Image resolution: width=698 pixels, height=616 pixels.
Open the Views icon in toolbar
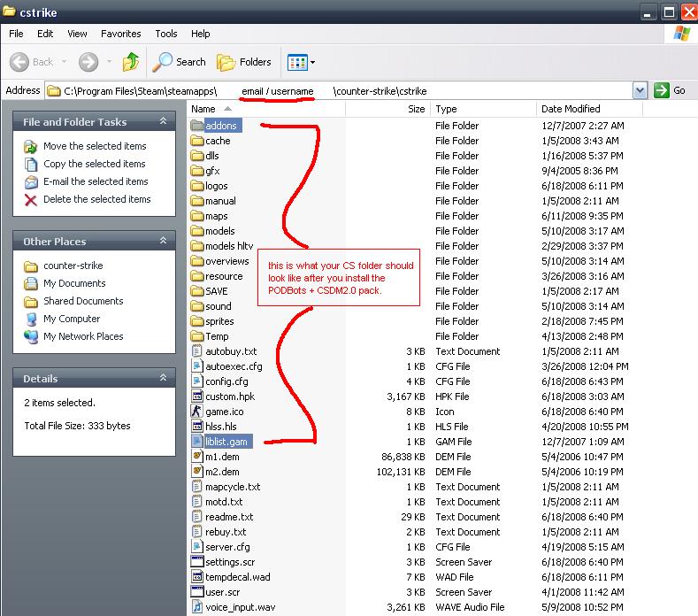coord(297,62)
